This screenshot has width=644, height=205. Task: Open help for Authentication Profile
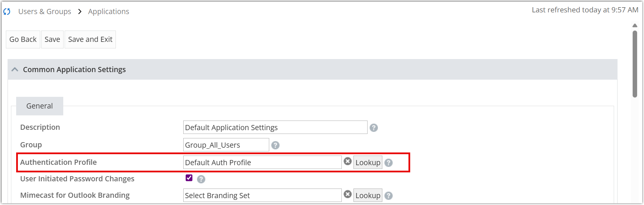click(x=389, y=162)
